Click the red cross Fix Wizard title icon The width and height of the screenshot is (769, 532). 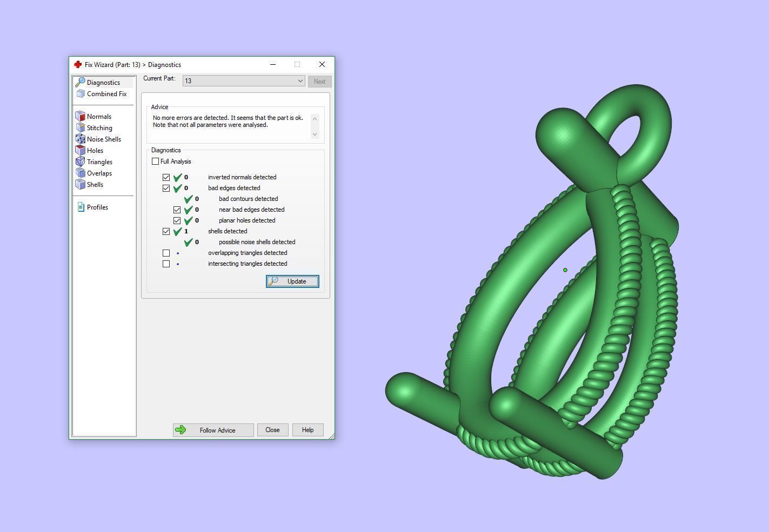click(x=78, y=64)
